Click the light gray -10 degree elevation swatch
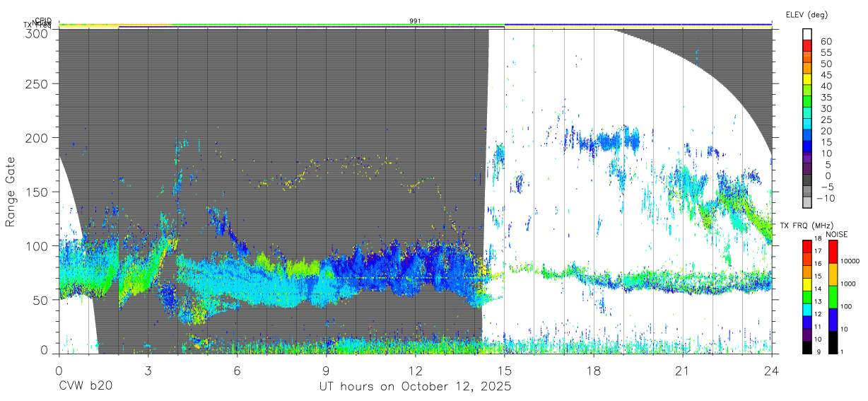868x401 pixels. coord(807,202)
